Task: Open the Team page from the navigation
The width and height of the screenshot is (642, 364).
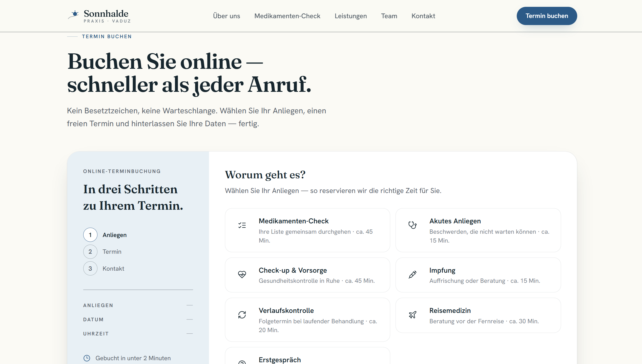Action: coord(389,16)
